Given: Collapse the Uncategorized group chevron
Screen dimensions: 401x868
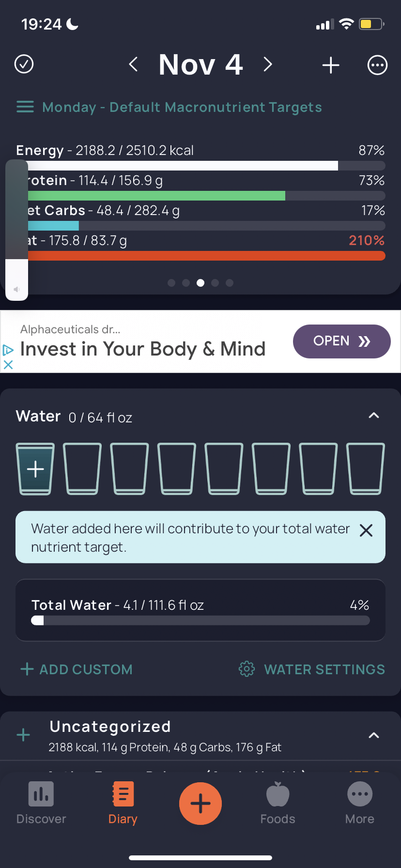Looking at the screenshot, I should click(374, 735).
